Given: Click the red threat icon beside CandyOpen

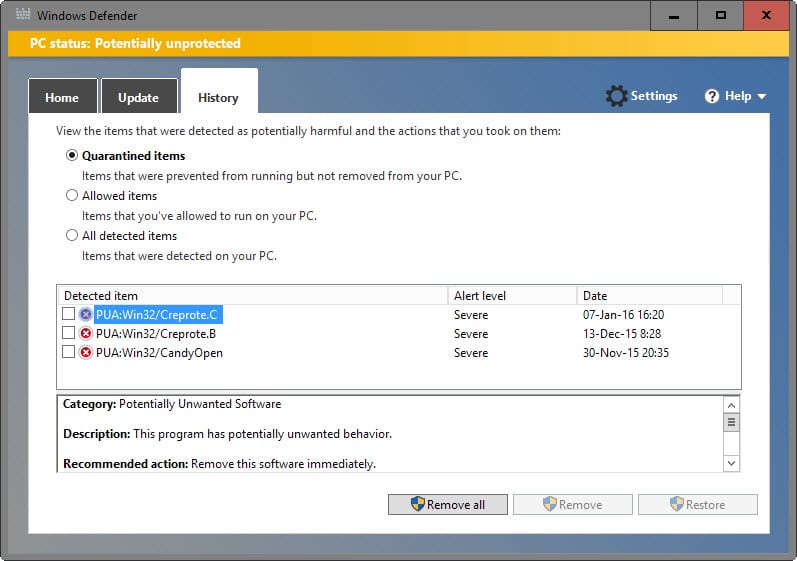Looking at the screenshot, I should pos(86,352).
